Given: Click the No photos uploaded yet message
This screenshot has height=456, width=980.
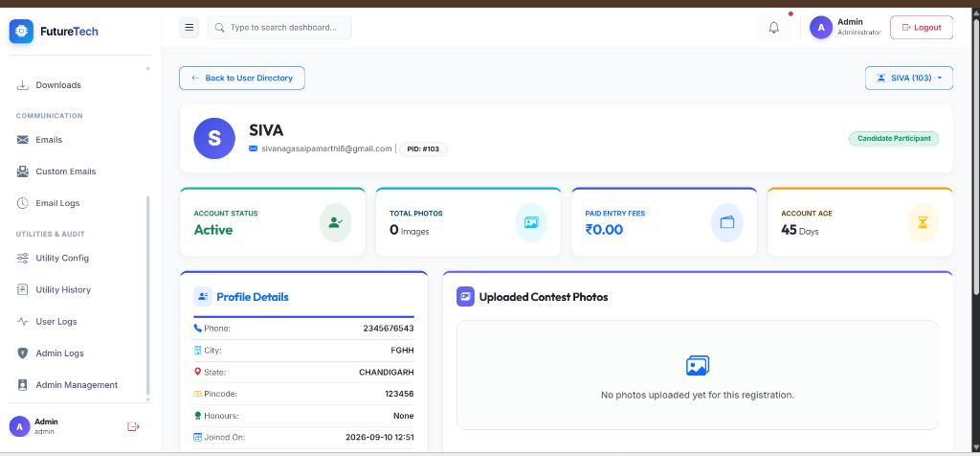Looking at the screenshot, I should click(x=698, y=396).
